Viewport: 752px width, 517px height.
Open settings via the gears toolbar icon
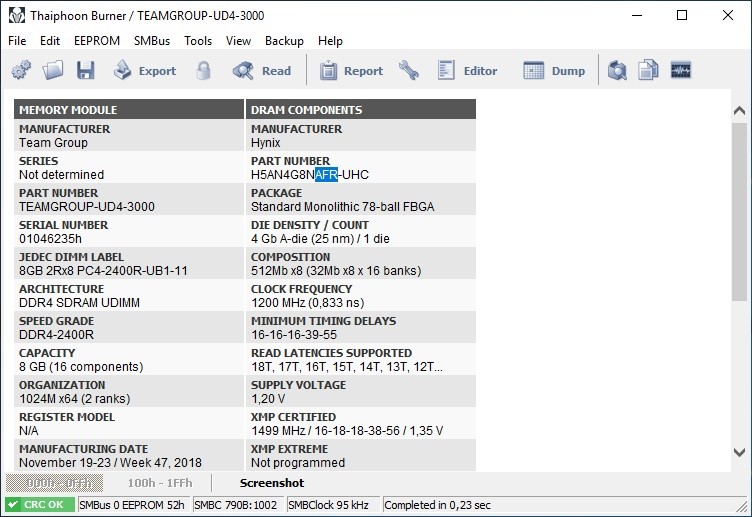tap(21, 70)
